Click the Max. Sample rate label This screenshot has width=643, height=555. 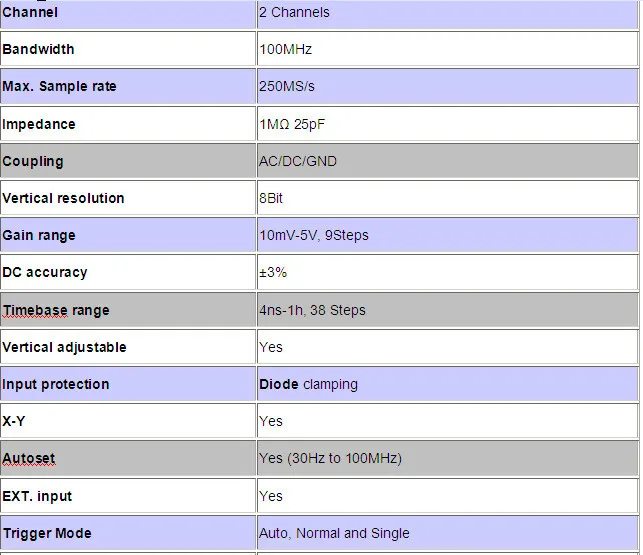(59, 86)
